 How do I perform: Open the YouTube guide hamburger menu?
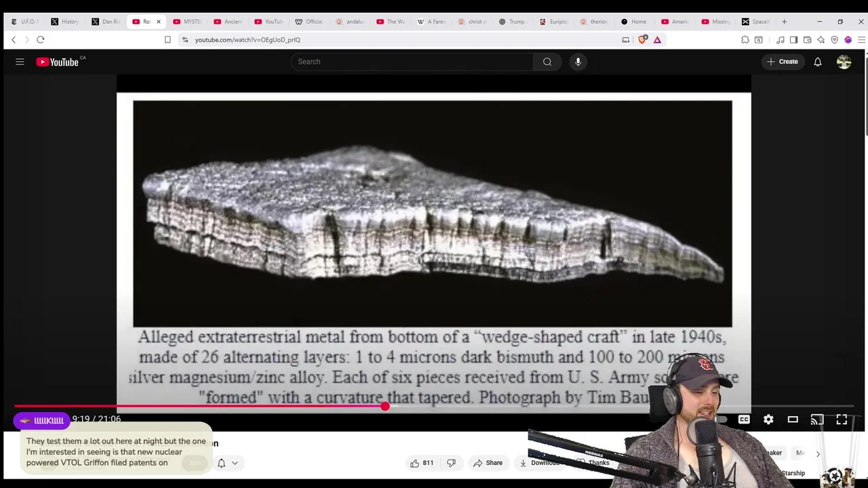tap(20, 62)
